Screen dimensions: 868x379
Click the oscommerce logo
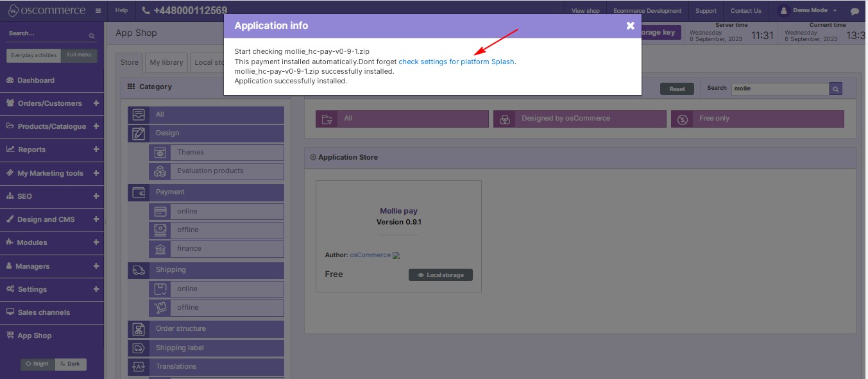[46, 11]
